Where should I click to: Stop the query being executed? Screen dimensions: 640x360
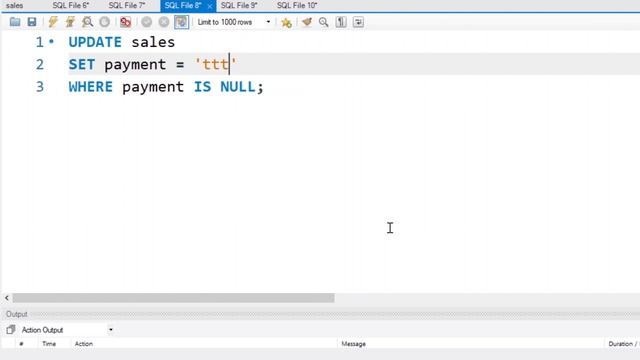click(x=104, y=22)
